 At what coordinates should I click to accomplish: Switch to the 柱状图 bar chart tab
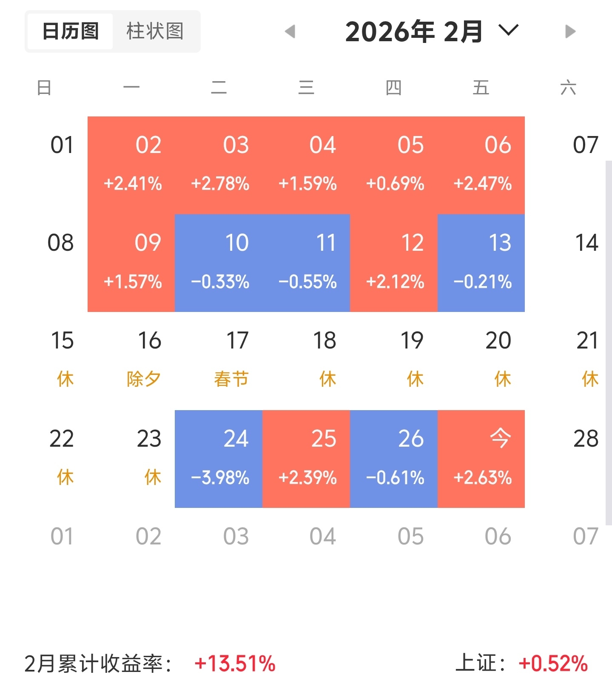155,31
